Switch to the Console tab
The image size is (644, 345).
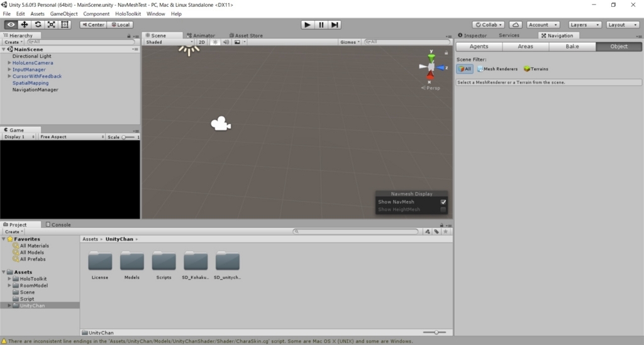point(58,224)
